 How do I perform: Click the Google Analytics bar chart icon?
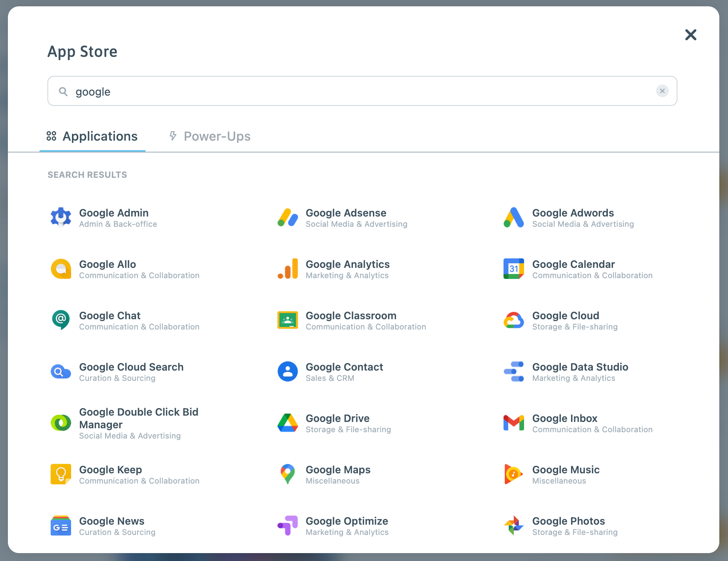pyautogui.click(x=287, y=269)
